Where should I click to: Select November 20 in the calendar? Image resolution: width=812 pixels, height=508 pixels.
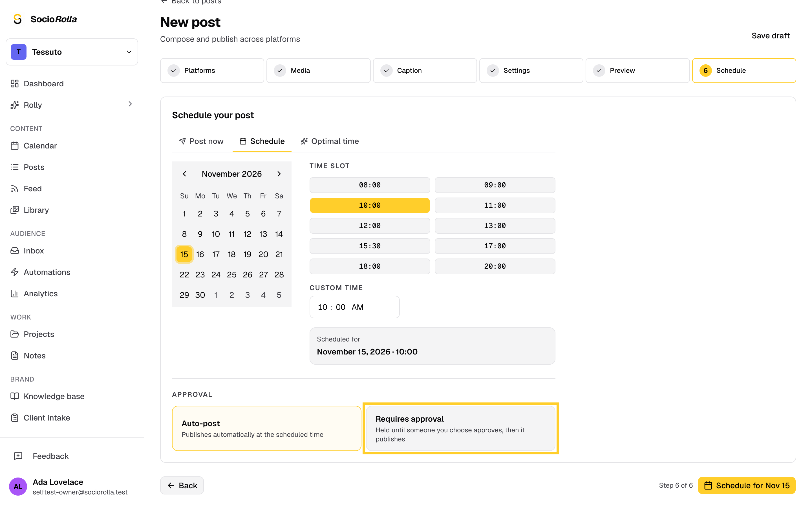[263, 255]
